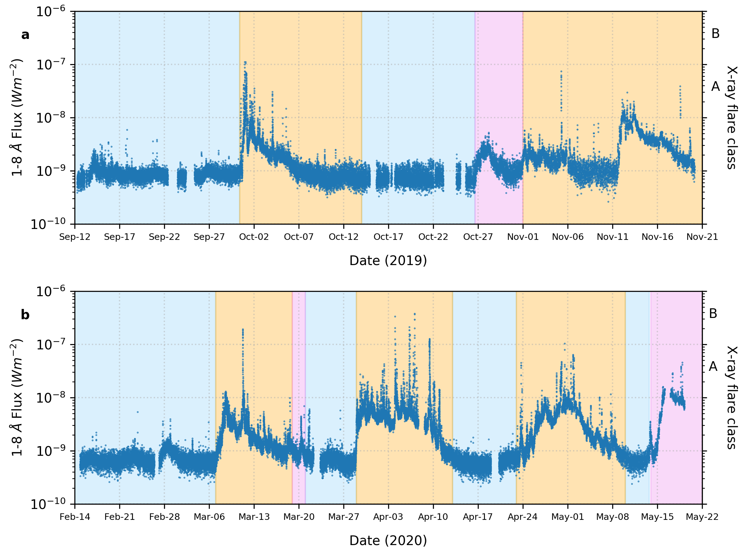Pick the 'Mar-13' tick label

(x=254, y=517)
